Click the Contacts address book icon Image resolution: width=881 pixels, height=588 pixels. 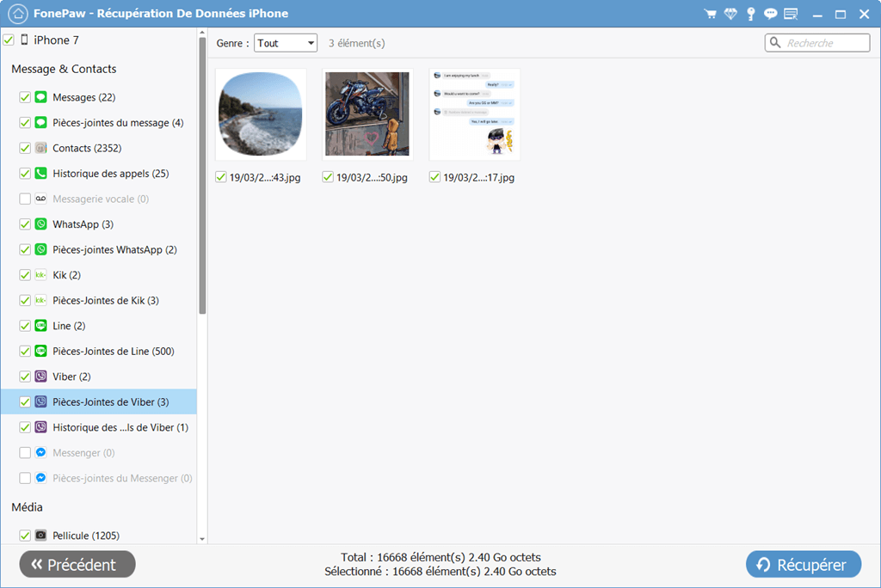40,148
